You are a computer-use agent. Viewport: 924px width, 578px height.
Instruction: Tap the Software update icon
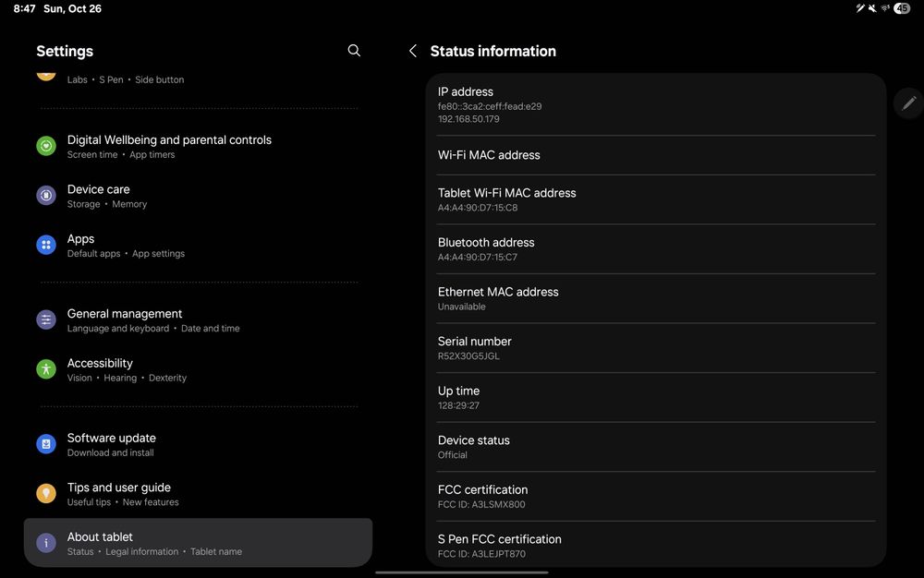coord(46,444)
